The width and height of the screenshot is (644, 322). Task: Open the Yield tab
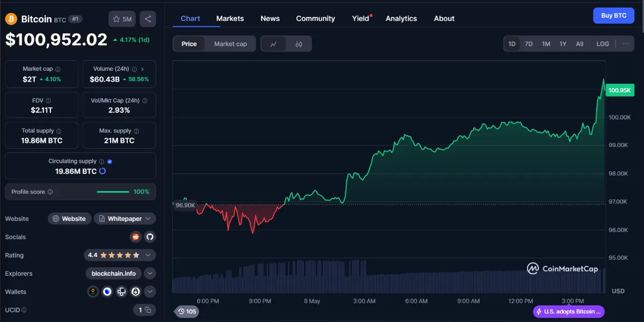pos(361,18)
